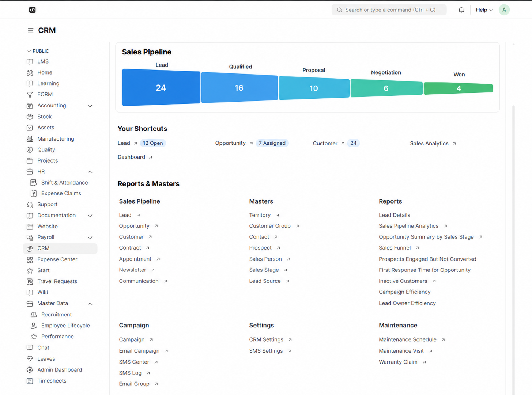This screenshot has height=395, width=532.
Task: Click the Recruitment people icon
Action: point(34,315)
